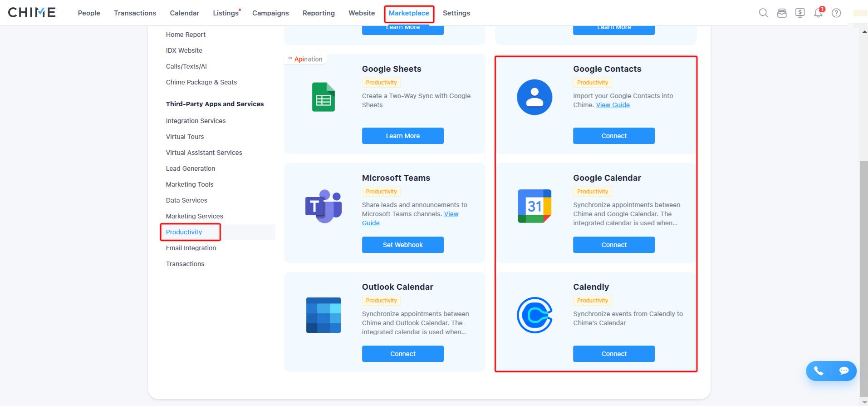868x406 pixels.
Task: Open the help question mark icon
Action: 836,13
